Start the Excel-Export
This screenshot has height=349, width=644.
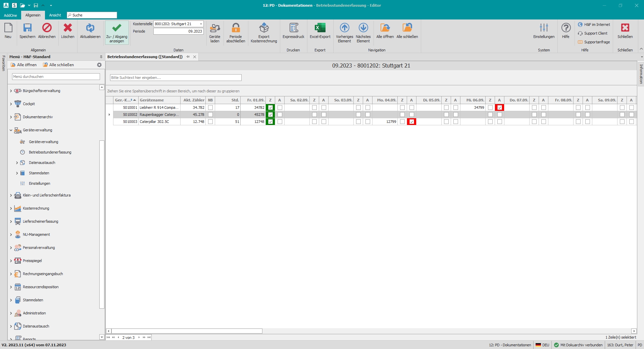320,28
